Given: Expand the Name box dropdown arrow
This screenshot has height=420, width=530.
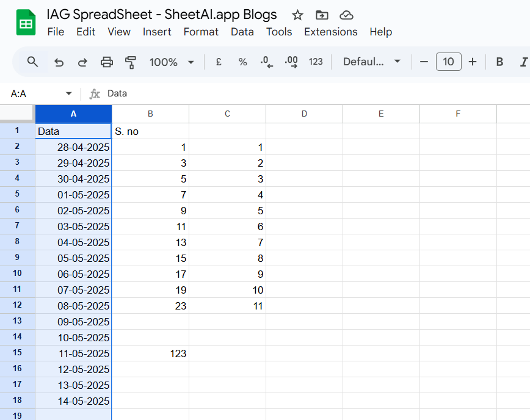Looking at the screenshot, I should click(x=68, y=93).
